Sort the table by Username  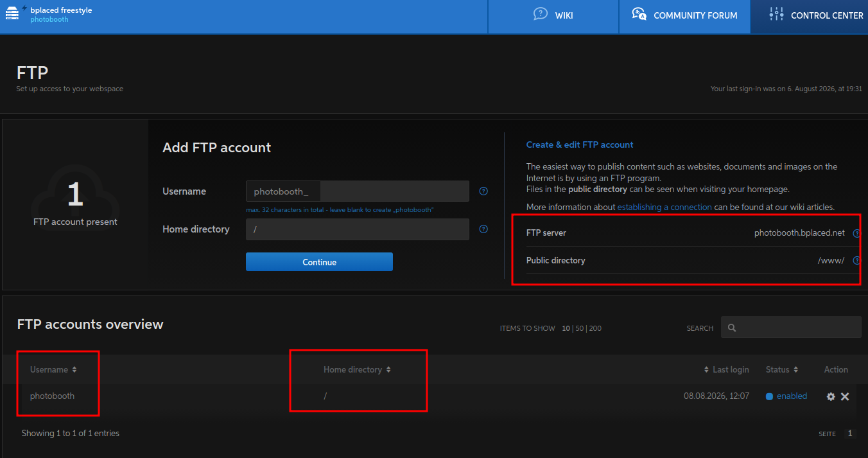(x=53, y=369)
